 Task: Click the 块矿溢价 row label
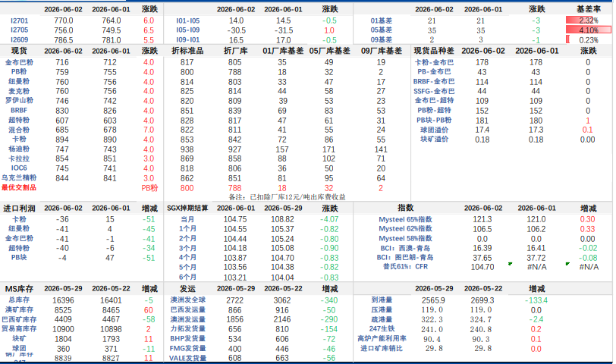point(434,139)
